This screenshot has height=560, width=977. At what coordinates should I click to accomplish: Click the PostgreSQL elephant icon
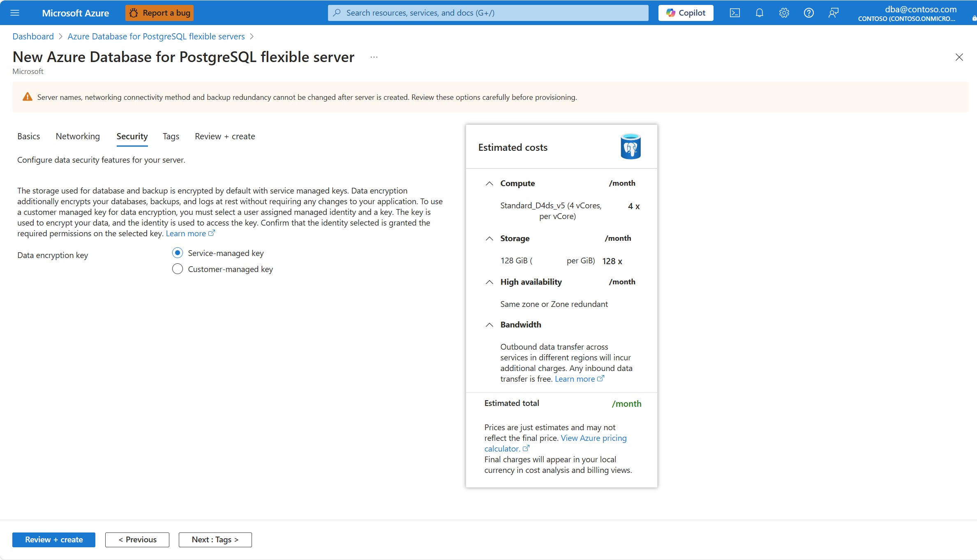(631, 146)
